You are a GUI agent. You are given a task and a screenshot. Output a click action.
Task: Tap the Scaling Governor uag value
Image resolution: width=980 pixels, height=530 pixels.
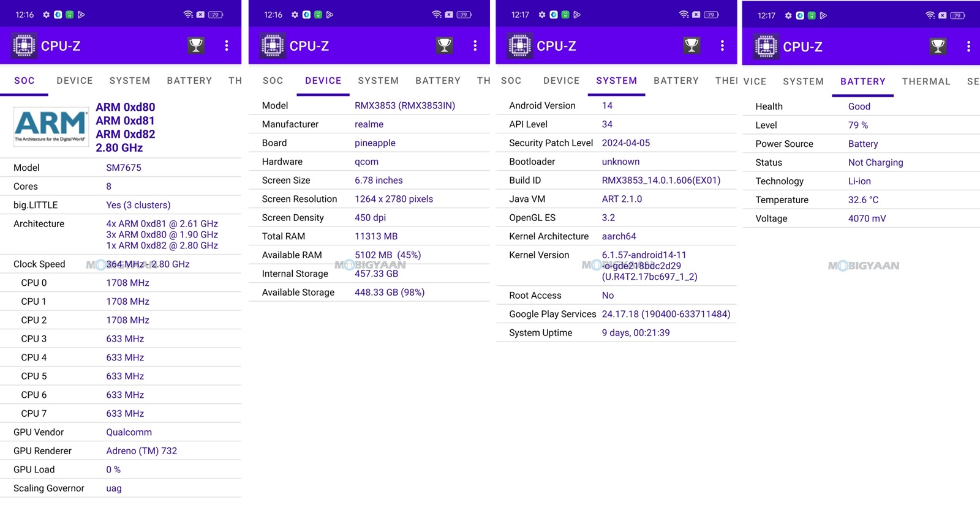[x=114, y=488]
